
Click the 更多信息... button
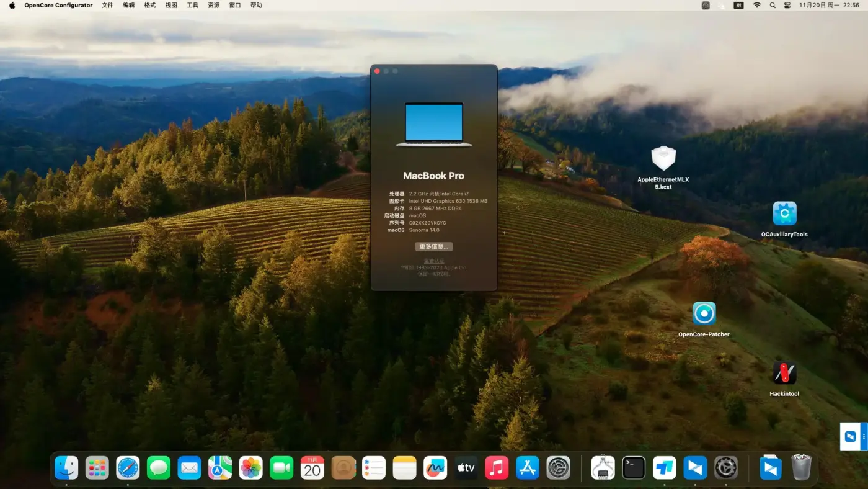coord(434,246)
